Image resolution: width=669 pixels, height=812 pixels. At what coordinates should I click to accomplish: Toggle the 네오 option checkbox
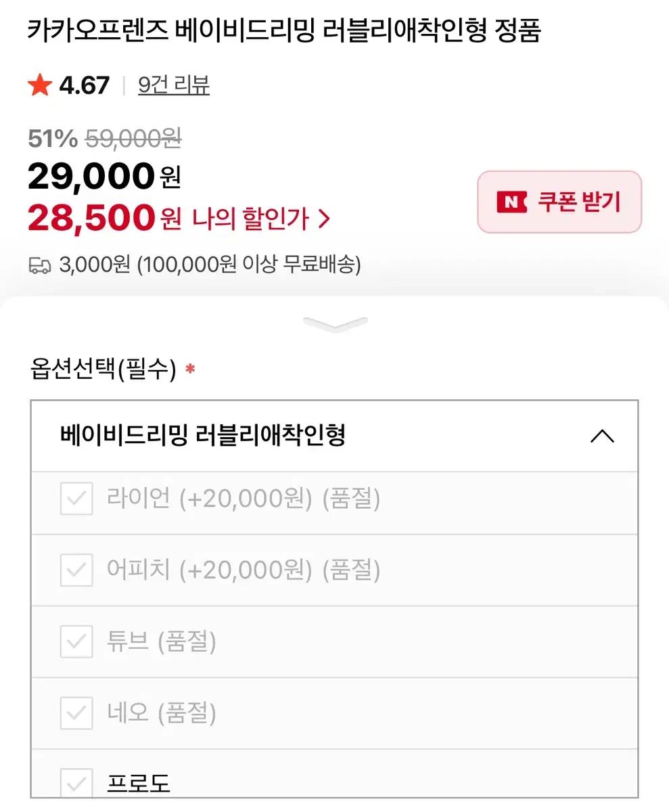click(76, 713)
